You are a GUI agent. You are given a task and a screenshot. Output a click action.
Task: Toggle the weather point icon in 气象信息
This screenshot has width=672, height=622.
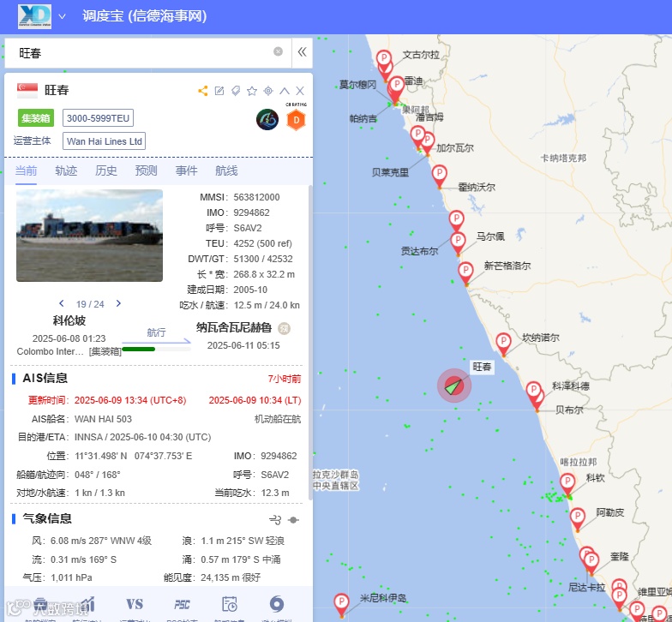point(293,520)
